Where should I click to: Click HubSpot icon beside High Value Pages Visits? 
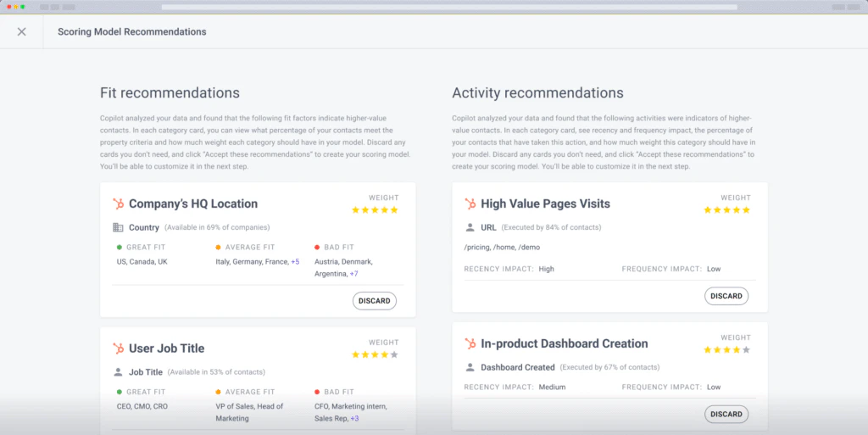pyautogui.click(x=470, y=204)
